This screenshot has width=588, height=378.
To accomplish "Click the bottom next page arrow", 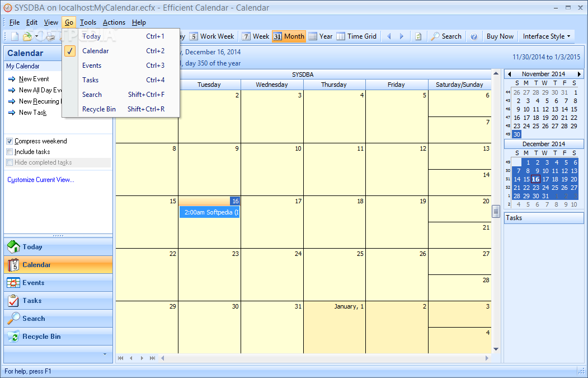I will click(x=142, y=358).
